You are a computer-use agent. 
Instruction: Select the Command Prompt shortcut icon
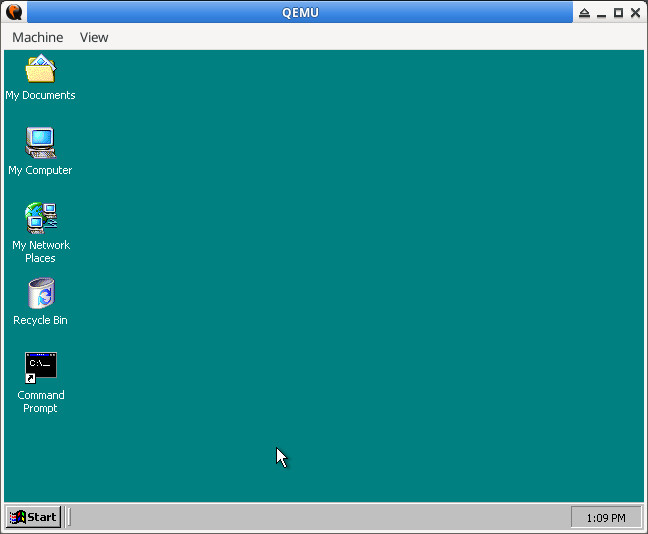40,367
